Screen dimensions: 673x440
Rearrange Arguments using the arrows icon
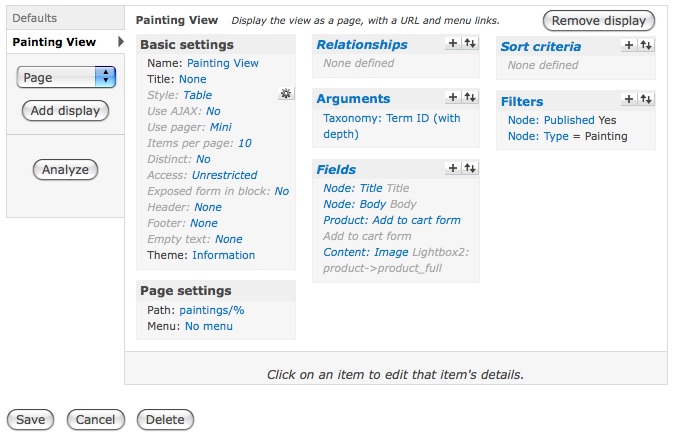click(x=470, y=97)
